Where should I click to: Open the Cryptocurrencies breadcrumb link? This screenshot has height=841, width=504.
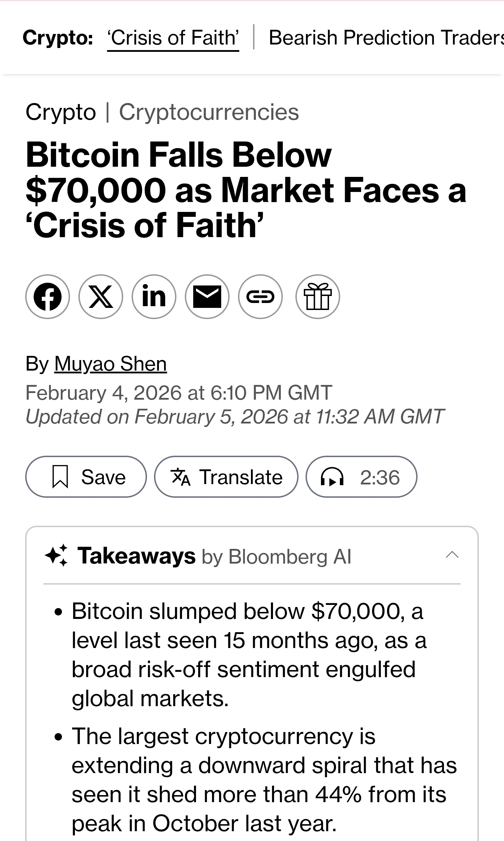(x=209, y=112)
